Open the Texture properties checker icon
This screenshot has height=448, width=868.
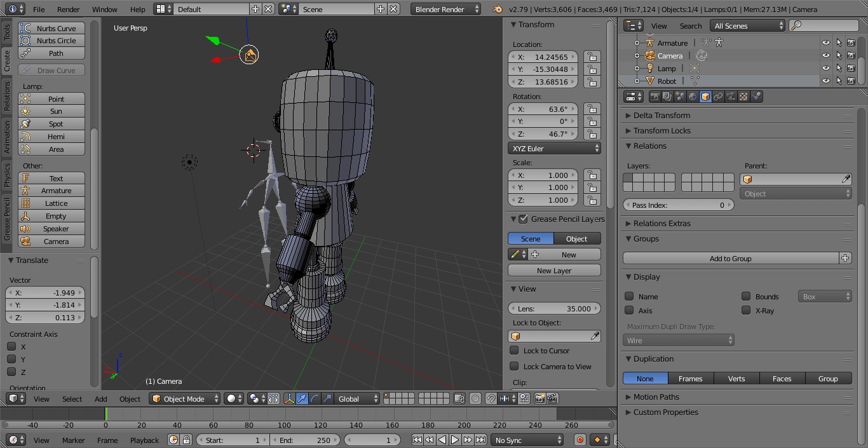(743, 97)
